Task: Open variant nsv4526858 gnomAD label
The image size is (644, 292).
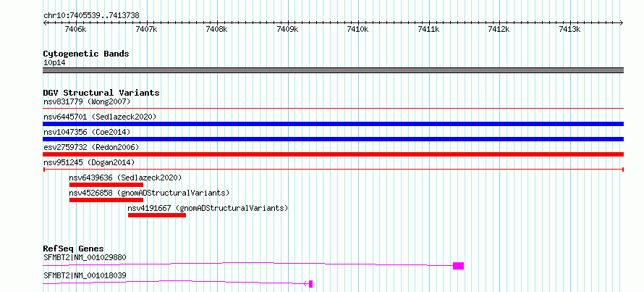Action: (149, 193)
